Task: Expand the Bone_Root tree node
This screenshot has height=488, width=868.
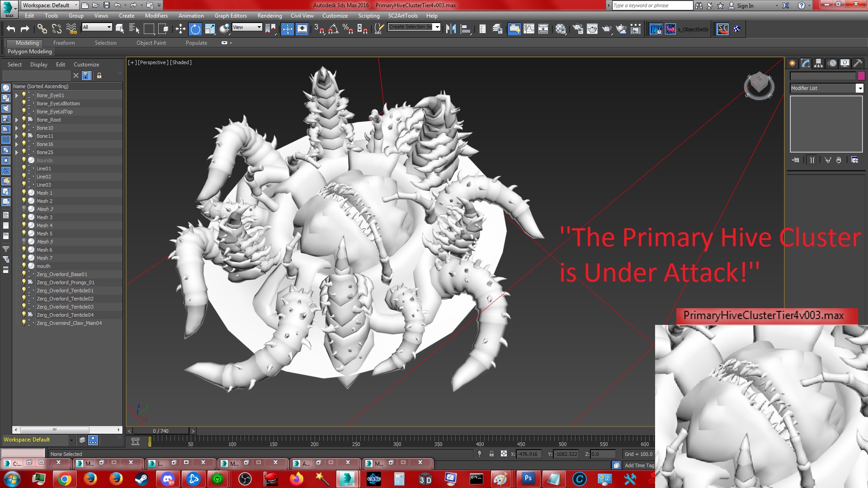Action: tap(17, 120)
